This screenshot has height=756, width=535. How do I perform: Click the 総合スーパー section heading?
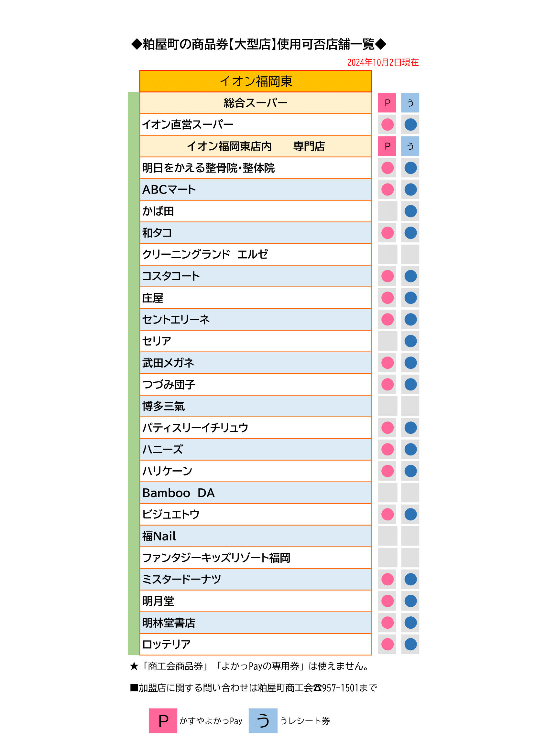pos(256,103)
